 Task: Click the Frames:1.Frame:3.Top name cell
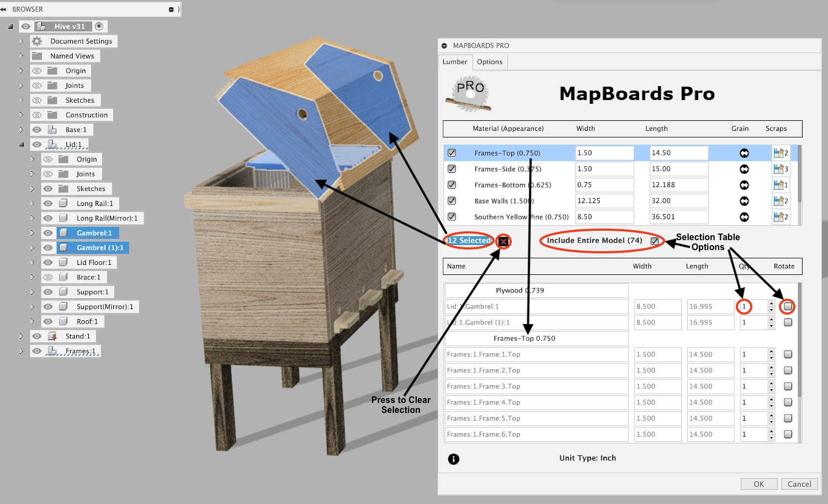tap(537, 386)
